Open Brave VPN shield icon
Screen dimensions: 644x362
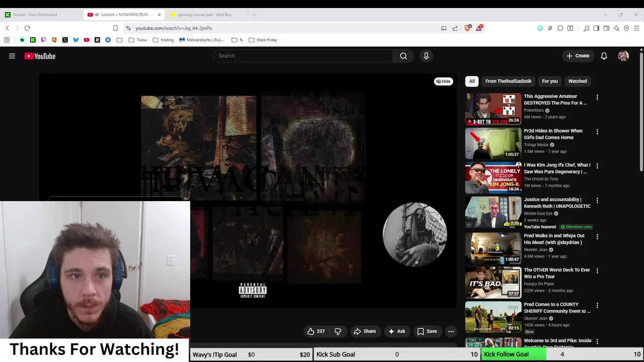click(x=626, y=28)
